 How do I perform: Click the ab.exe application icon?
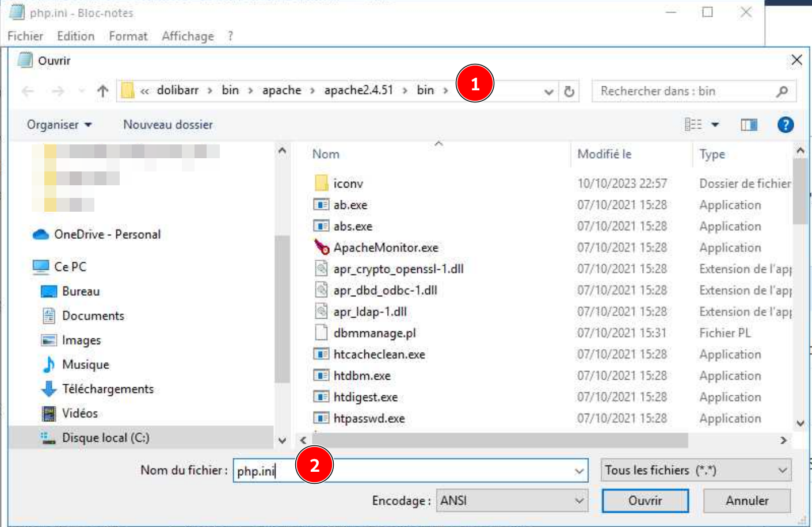pyautogui.click(x=321, y=205)
